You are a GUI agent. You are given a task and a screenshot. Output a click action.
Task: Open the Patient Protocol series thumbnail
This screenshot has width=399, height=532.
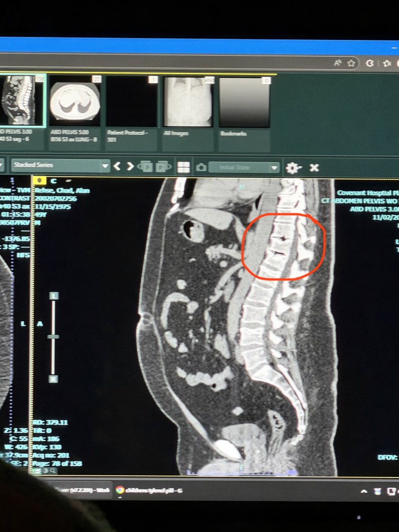point(131,102)
